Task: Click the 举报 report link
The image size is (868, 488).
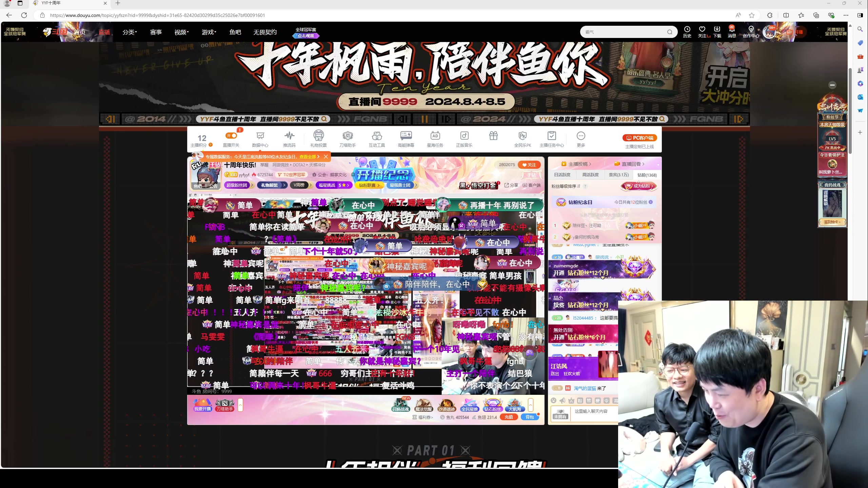Action: (264, 165)
